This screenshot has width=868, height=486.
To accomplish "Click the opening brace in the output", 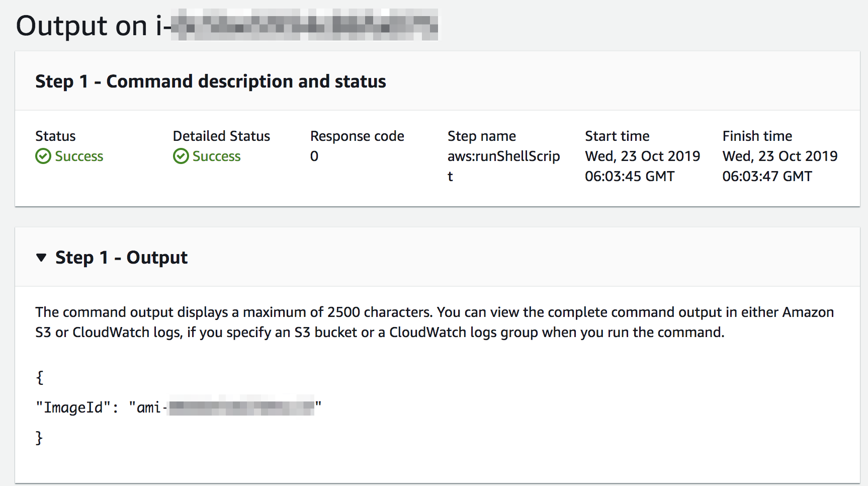I will tap(40, 377).
